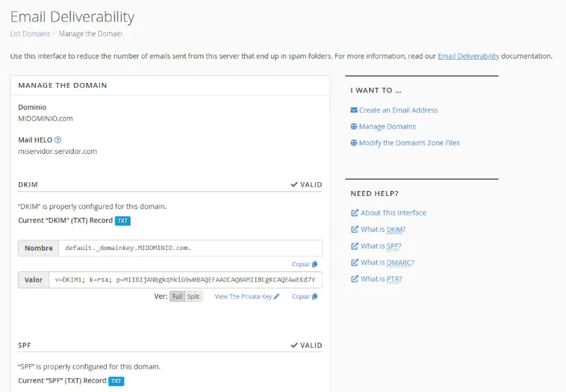Click the external link icon next to What is SPF?
The image size is (566, 392).
355,246
